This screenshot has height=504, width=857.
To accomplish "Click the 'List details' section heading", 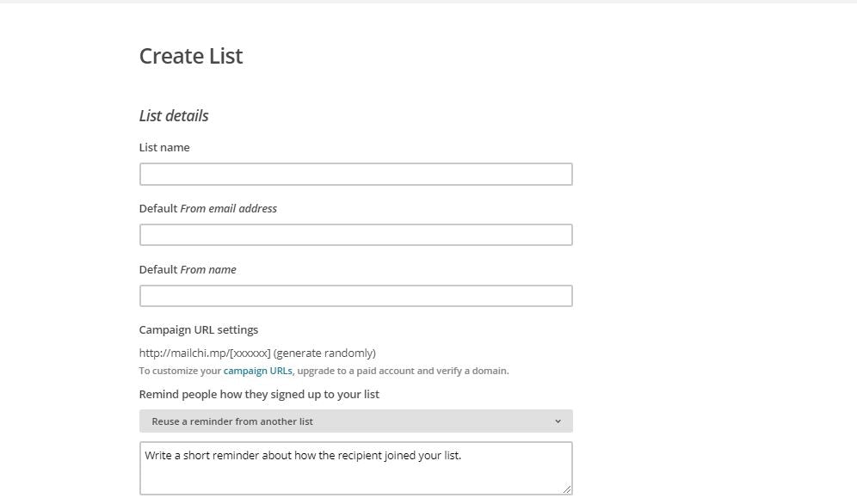I will (174, 115).
